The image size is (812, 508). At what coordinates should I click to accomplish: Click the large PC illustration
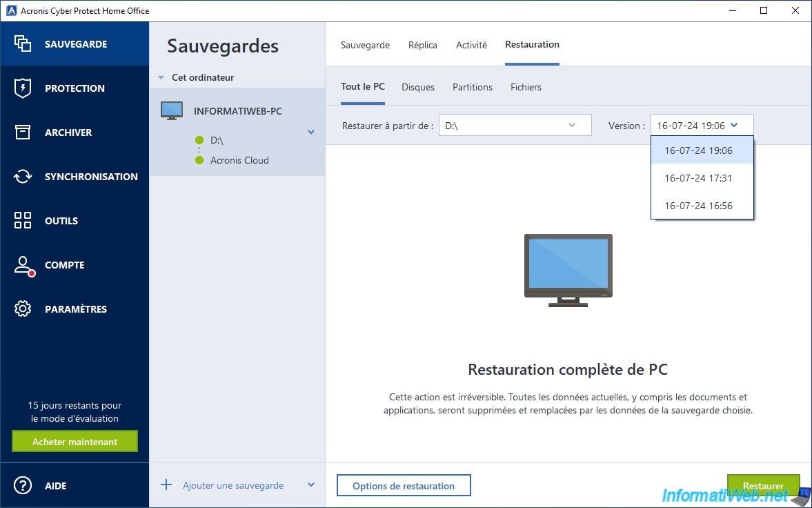pos(568,271)
